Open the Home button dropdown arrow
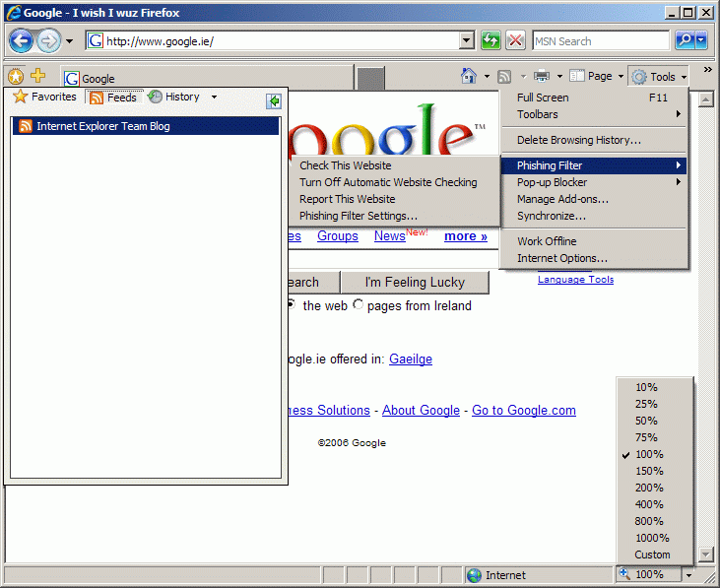The width and height of the screenshot is (720, 588). (487, 77)
